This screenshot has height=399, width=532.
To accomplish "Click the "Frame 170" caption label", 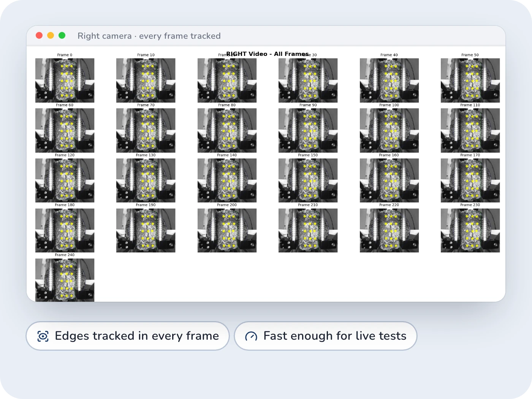I will 470,155.
